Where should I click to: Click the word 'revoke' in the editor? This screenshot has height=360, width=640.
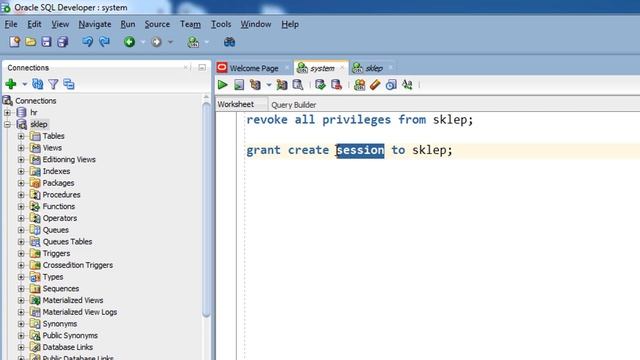267,120
